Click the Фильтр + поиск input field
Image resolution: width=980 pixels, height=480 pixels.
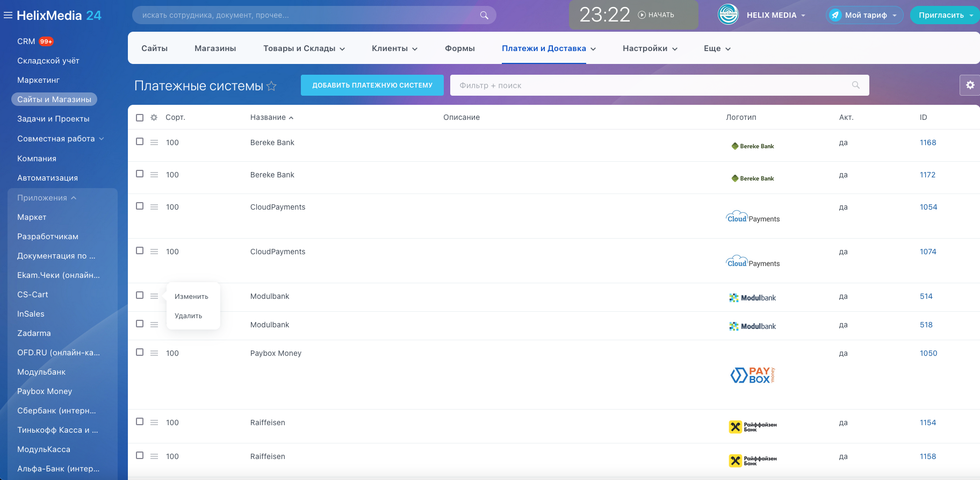coord(660,85)
